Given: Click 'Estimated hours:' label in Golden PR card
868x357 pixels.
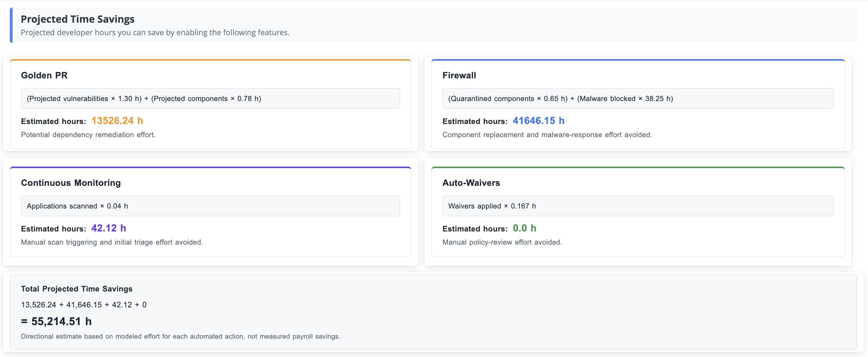Looking at the screenshot, I should pyautogui.click(x=54, y=122).
